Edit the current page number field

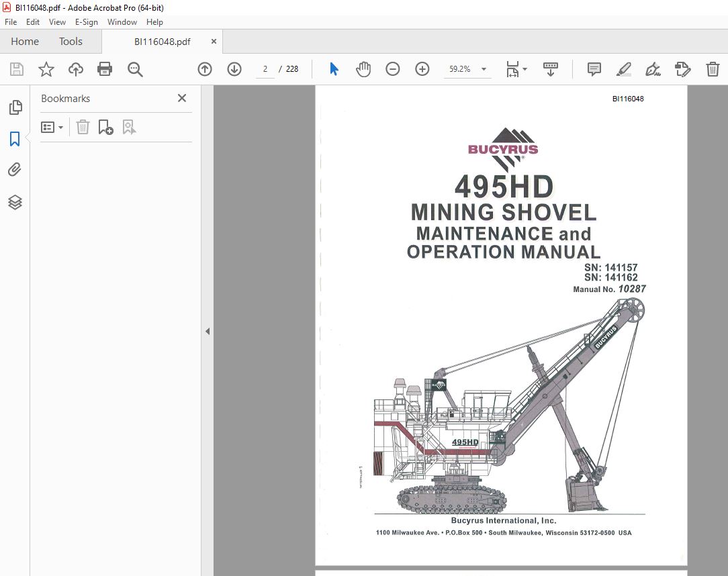265,69
